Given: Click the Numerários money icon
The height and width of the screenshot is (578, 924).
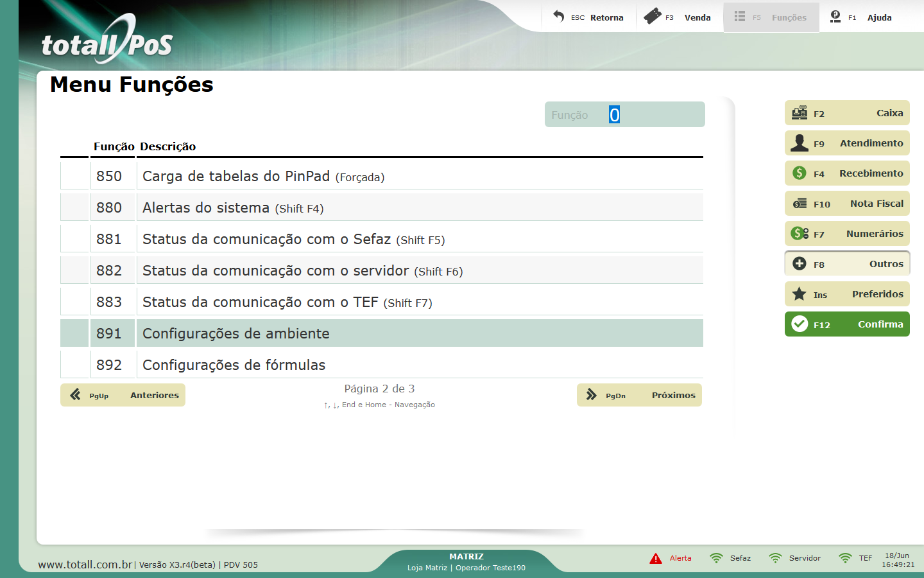Looking at the screenshot, I should click(800, 233).
